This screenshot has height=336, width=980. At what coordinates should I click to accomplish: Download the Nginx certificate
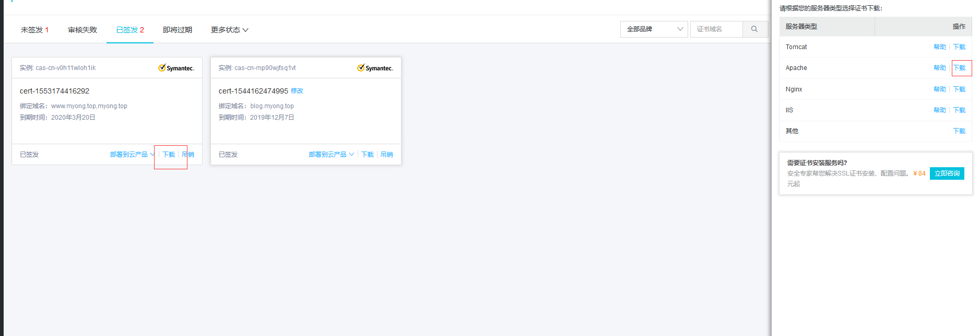pos(960,89)
